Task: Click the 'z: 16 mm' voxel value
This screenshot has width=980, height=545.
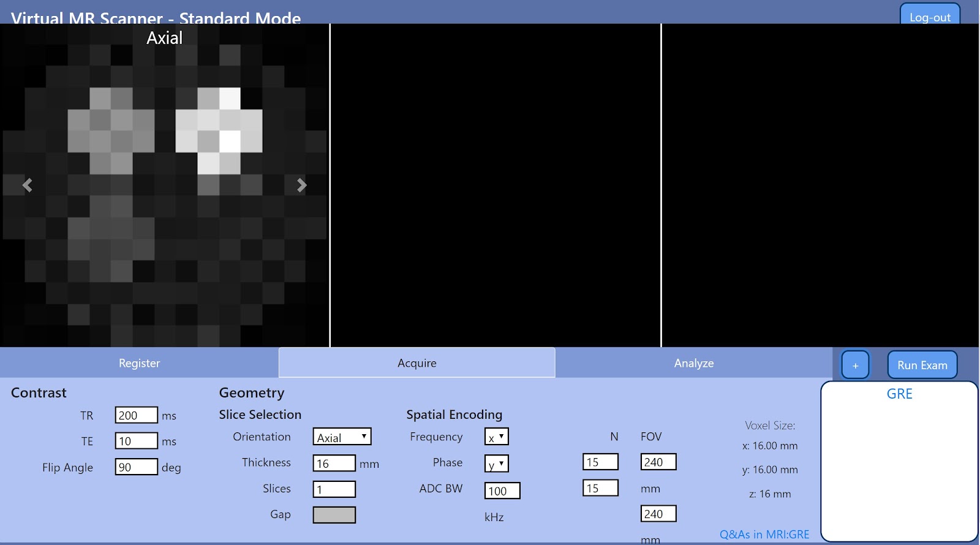Action: pyautogui.click(x=770, y=494)
